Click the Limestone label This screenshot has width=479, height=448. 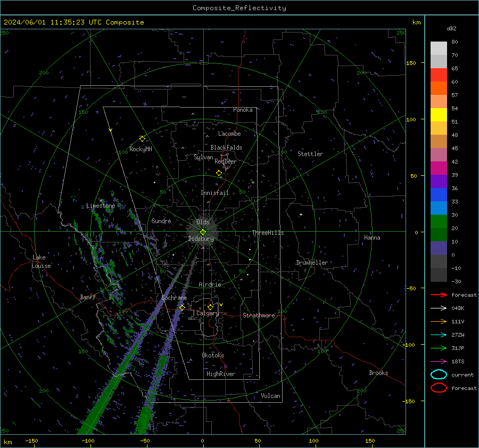pyautogui.click(x=101, y=206)
